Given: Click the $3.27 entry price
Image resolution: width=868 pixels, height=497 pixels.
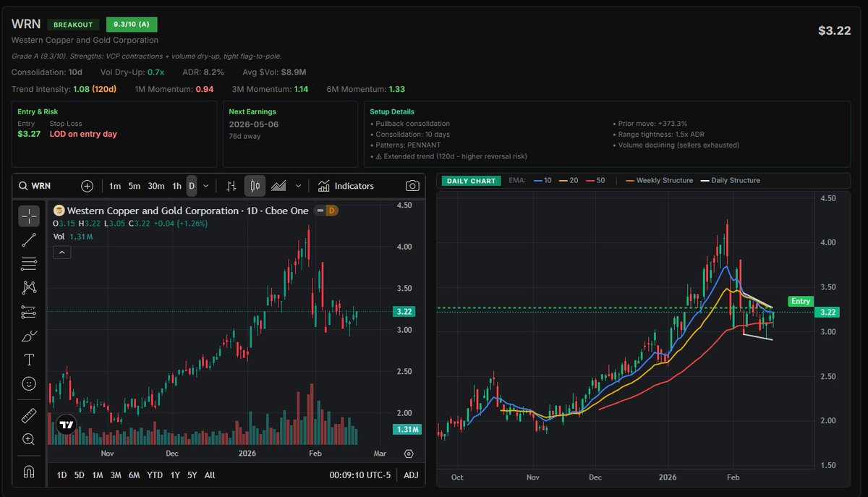Looking at the screenshot, I should 27,134.
